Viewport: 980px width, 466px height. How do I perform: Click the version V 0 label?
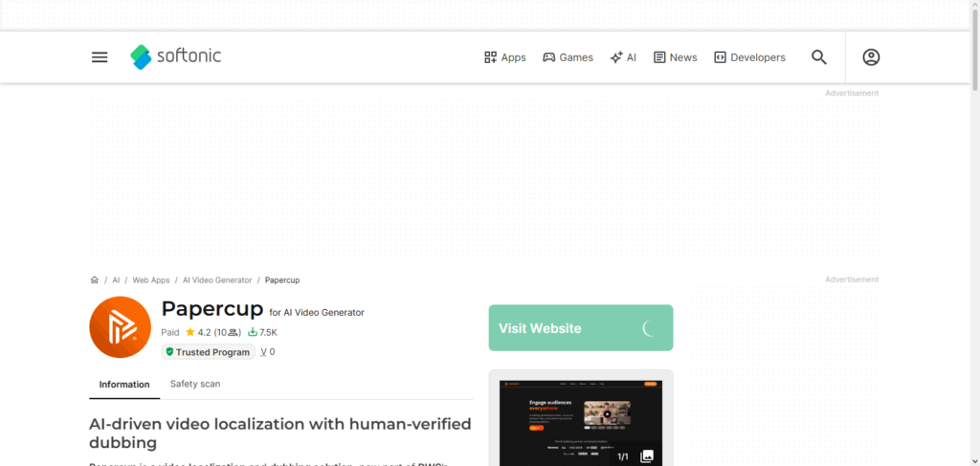268,352
